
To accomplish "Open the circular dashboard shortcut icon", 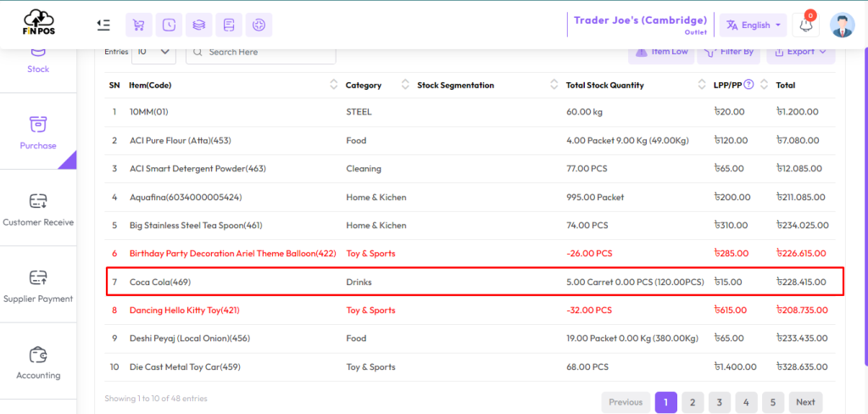I will [x=259, y=25].
